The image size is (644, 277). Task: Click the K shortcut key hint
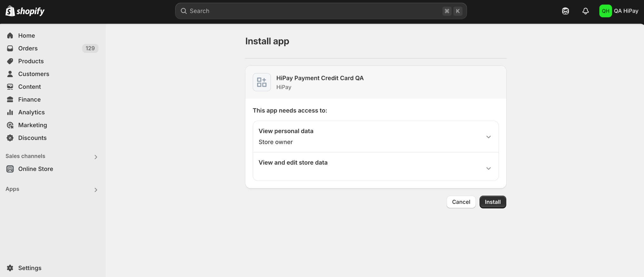coord(458,11)
